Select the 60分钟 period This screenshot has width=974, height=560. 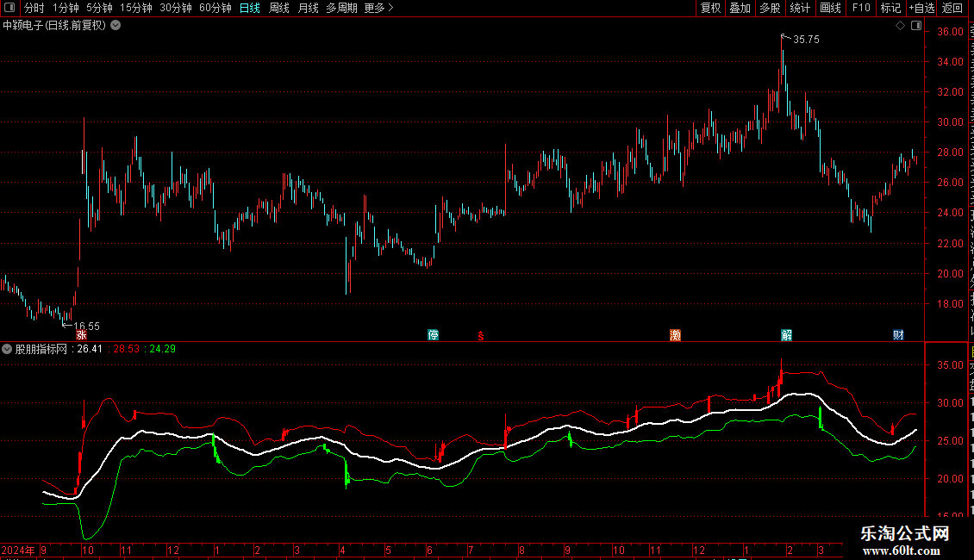coord(215,8)
